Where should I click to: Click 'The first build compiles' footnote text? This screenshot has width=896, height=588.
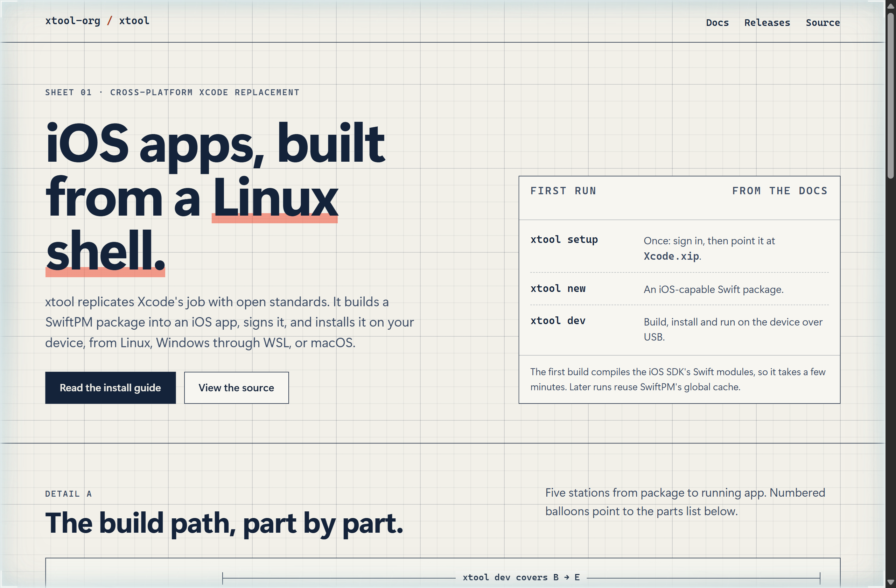pyautogui.click(x=678, y=379)
